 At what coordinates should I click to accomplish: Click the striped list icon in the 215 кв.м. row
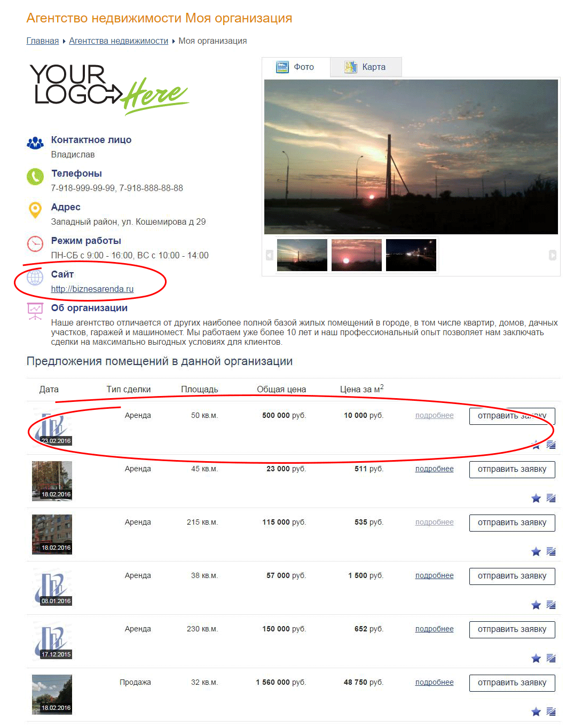[x=551, y=552]
